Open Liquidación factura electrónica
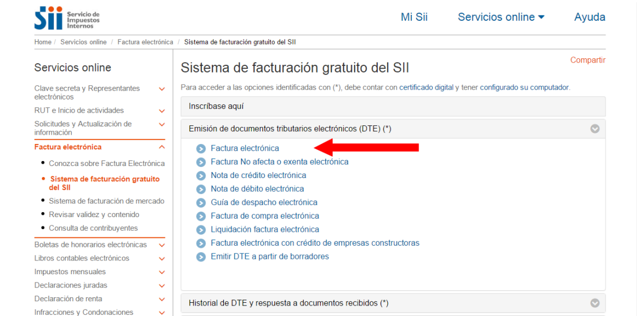 [x=265, y=229]
